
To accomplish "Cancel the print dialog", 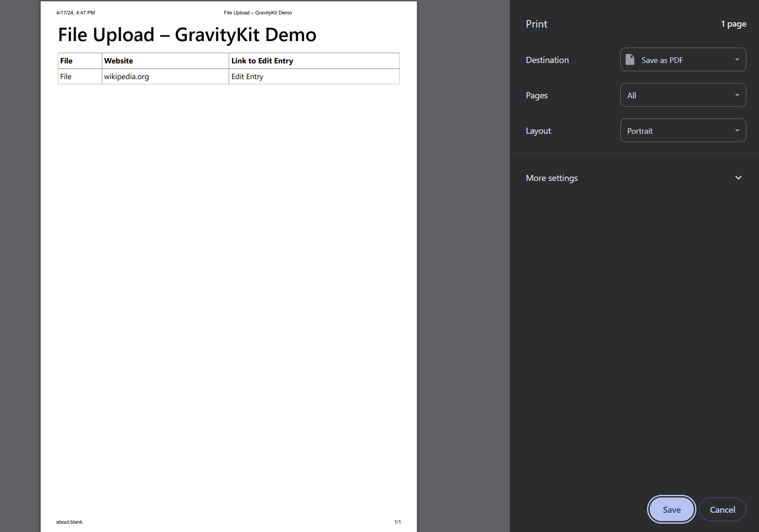I will pos(722,509).
